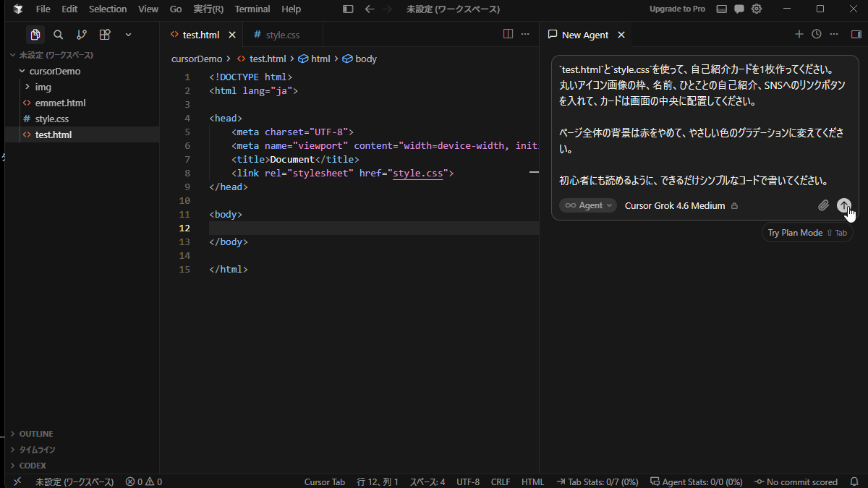
Task: Open the Terminal menu
Action: pyautogui.click(x=252, y=9)
